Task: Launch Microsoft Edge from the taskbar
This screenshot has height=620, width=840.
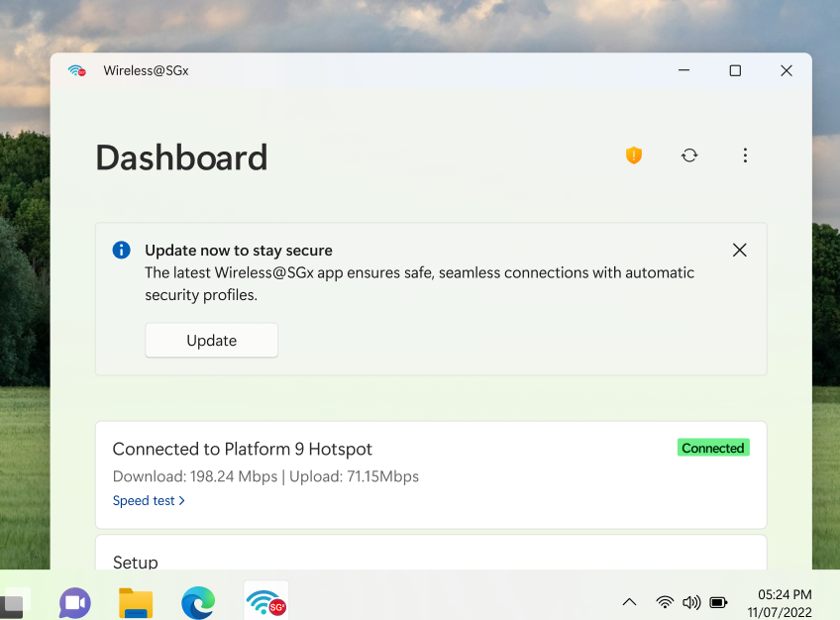Action: click(198, 603)
